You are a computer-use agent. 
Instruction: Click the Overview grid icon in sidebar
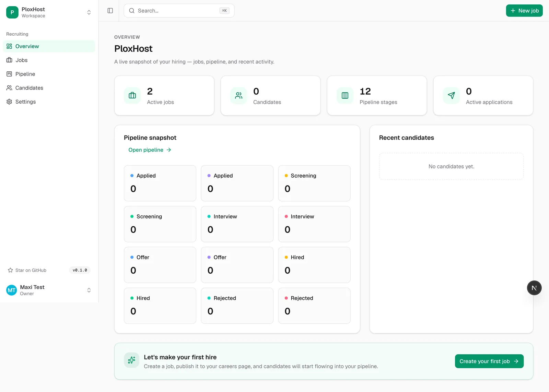[9, 46]
